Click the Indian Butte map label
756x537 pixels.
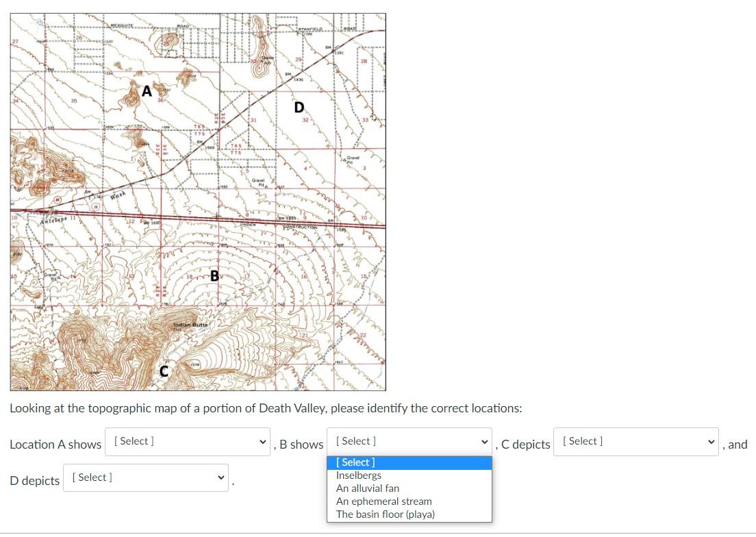(190, 325)
